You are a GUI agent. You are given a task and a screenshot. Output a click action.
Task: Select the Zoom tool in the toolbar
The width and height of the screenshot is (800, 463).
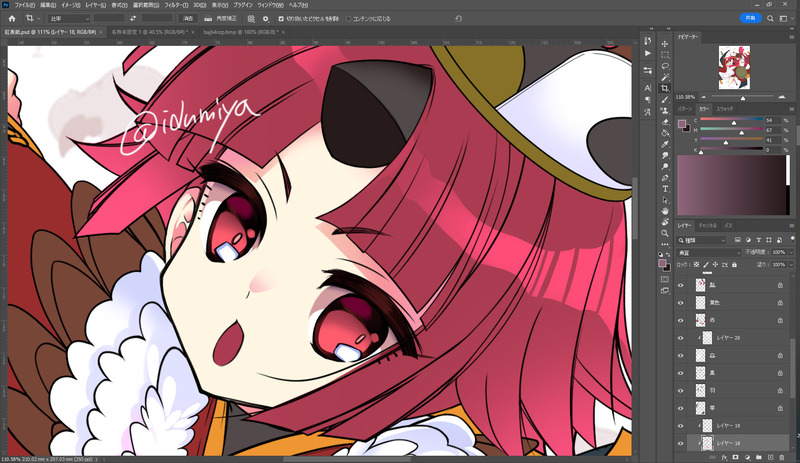(665, 234)
